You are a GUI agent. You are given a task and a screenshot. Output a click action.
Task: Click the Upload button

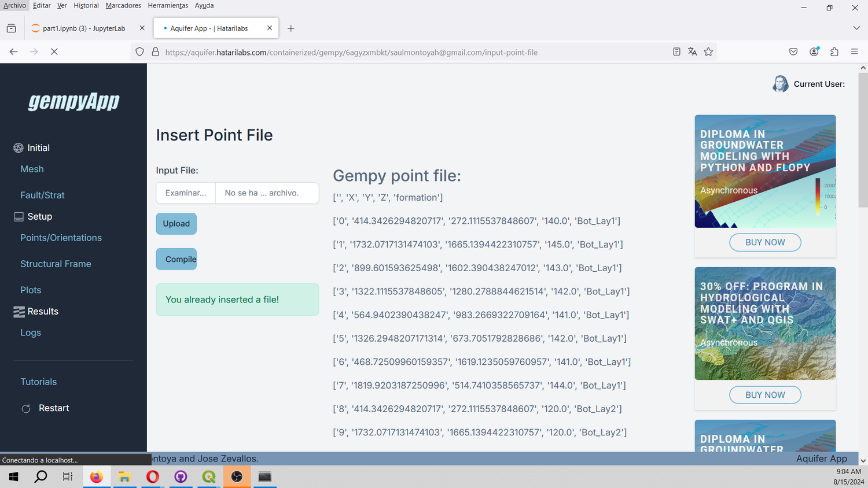tap(176, 223)
